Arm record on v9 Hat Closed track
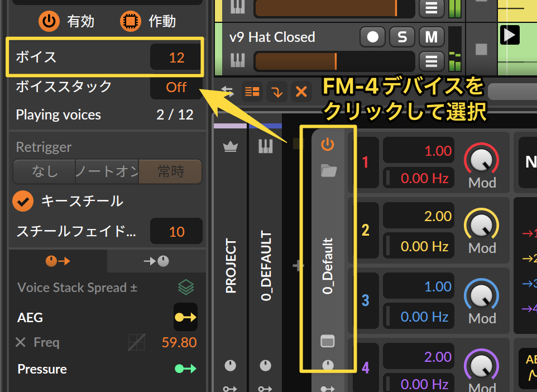This screenshot has height=392, width=537. pyautogui.click(x=373, y=37)
